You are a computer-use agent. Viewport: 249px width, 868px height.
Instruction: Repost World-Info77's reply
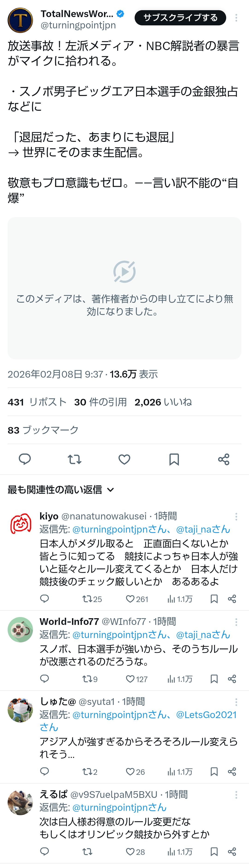(x=87, y=679)
